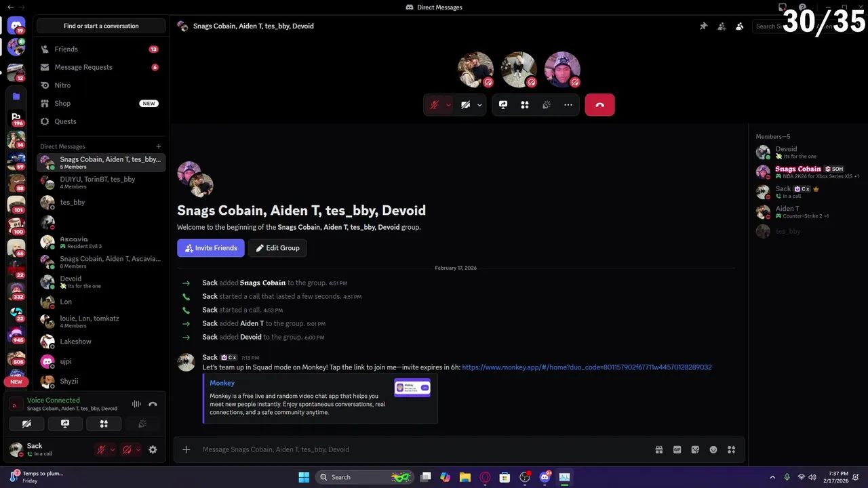Click the Add Friends to DM icon
The image size is (868, 488).
[722, 26]
